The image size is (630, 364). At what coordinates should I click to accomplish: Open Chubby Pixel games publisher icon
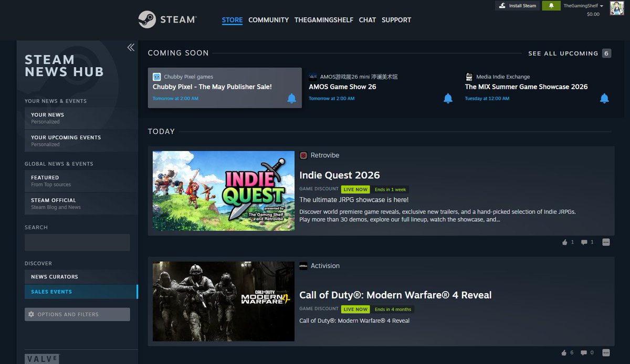157,77
